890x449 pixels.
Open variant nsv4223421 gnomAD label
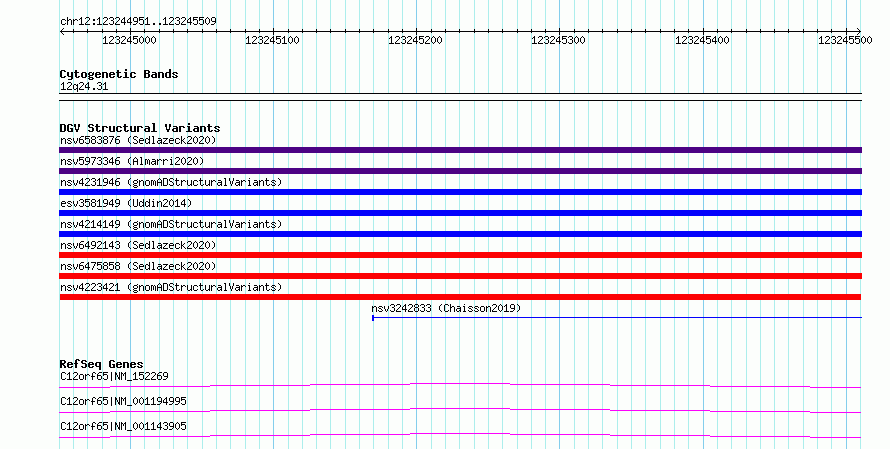click(171, 287)
